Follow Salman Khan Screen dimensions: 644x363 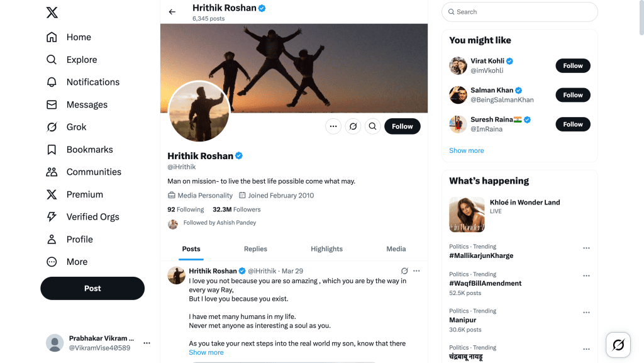(572, 95)
